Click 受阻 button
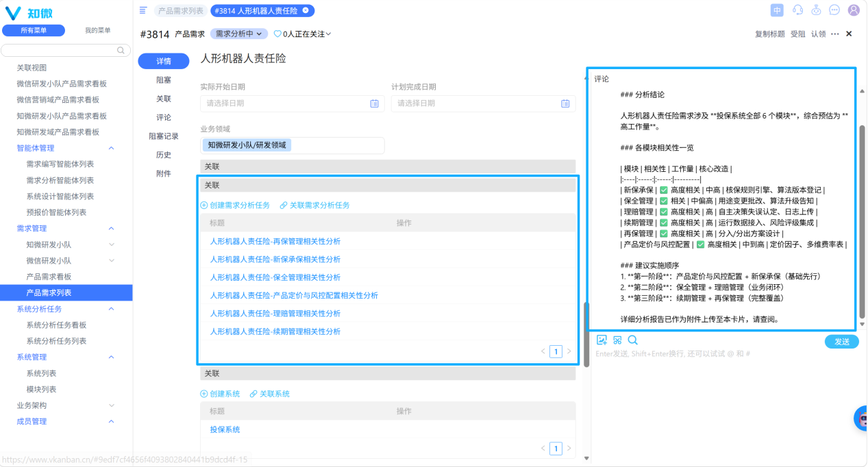868x467 pixels. tap(798, 34)
